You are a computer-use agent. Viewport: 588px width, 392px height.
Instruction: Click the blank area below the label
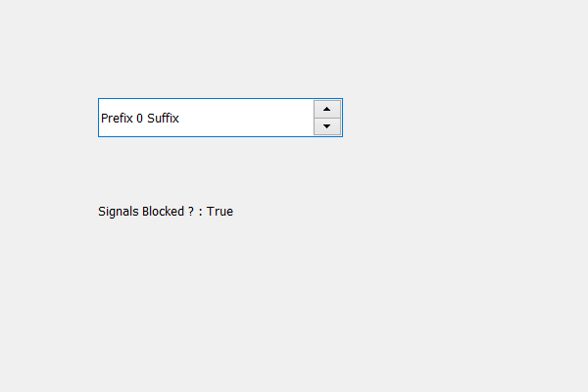167,294
